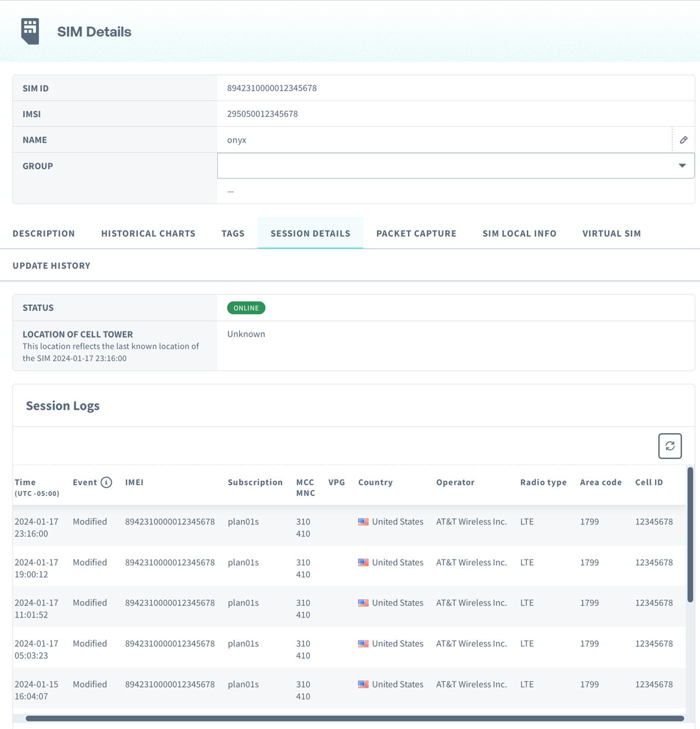This screenshot has width=700, height=729.
Task: Click the Time column header
Action: (25, 482)
